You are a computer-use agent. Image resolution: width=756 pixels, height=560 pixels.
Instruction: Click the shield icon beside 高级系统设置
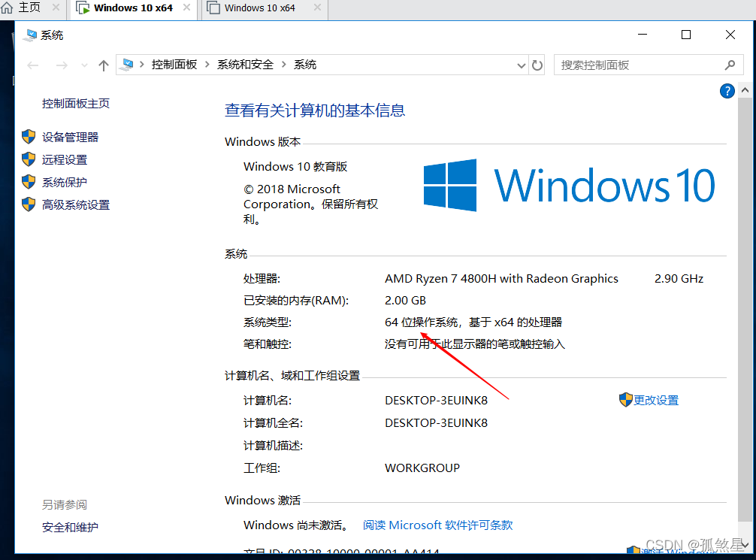(x=29, y=204)
